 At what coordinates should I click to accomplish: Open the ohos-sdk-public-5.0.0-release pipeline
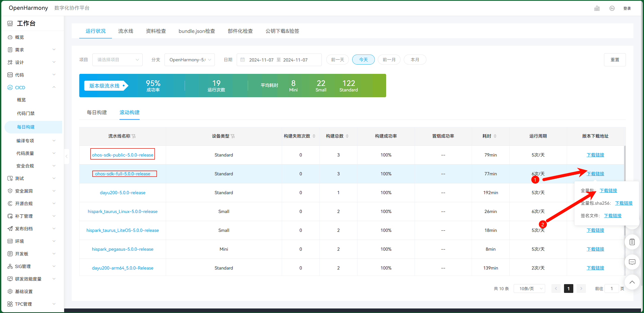coord(123,155)
